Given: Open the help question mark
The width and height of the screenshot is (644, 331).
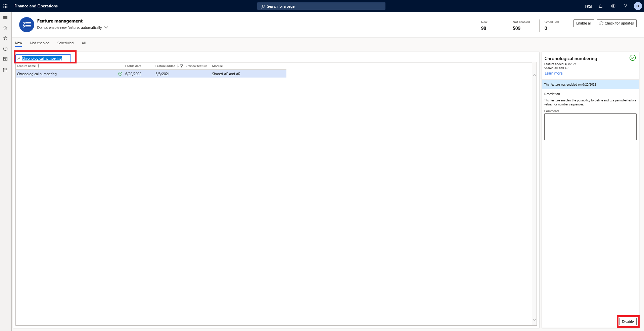Looking at the screenshot, I should (625, 6).
